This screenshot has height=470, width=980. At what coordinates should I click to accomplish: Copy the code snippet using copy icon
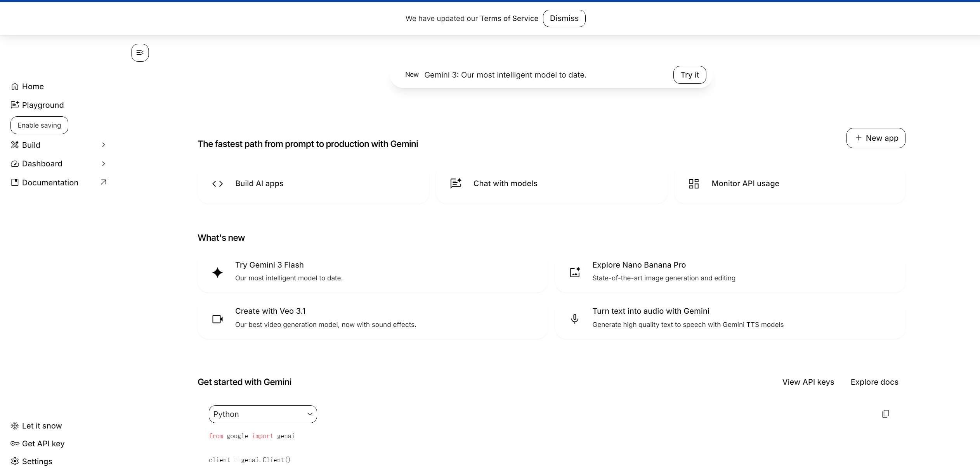point(885,414)
